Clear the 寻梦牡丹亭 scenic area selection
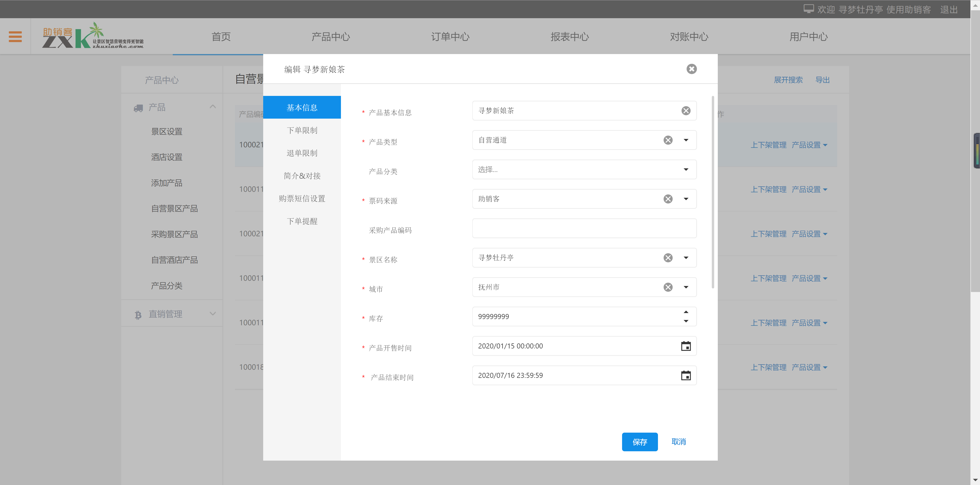The height and width of the screenshot is (485, 980). click(x=668, y=258)
